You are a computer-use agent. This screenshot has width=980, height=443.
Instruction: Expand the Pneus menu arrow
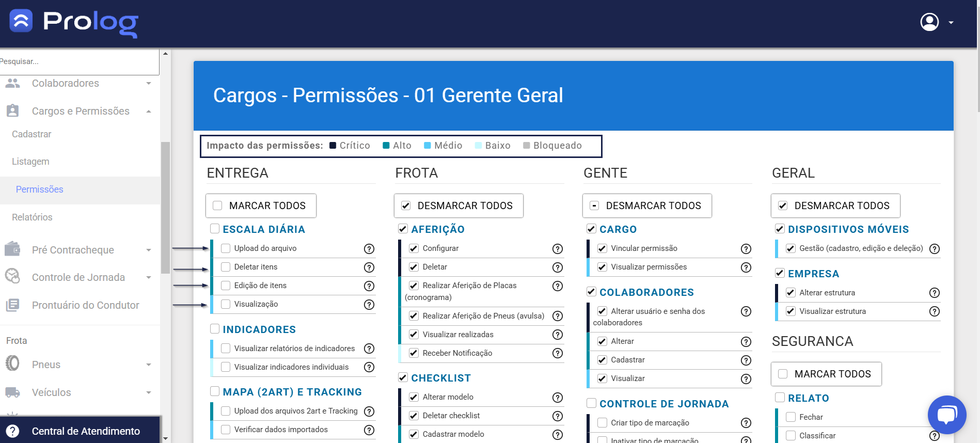(149, 365)
